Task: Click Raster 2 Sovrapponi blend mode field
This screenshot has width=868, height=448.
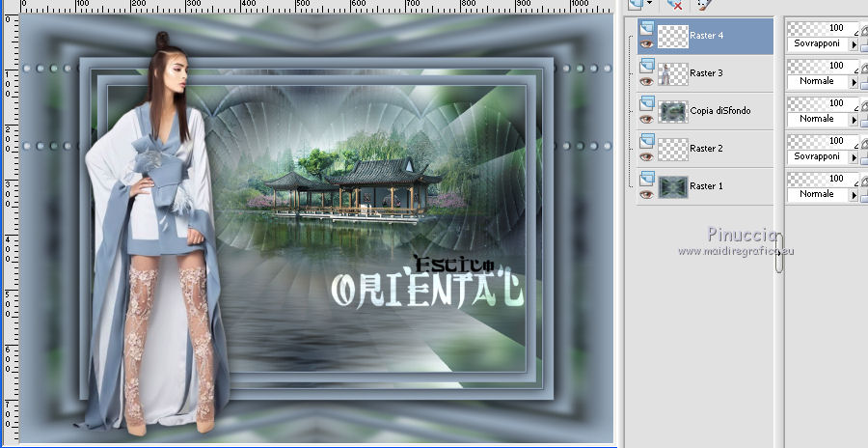Action: (818, 157)
